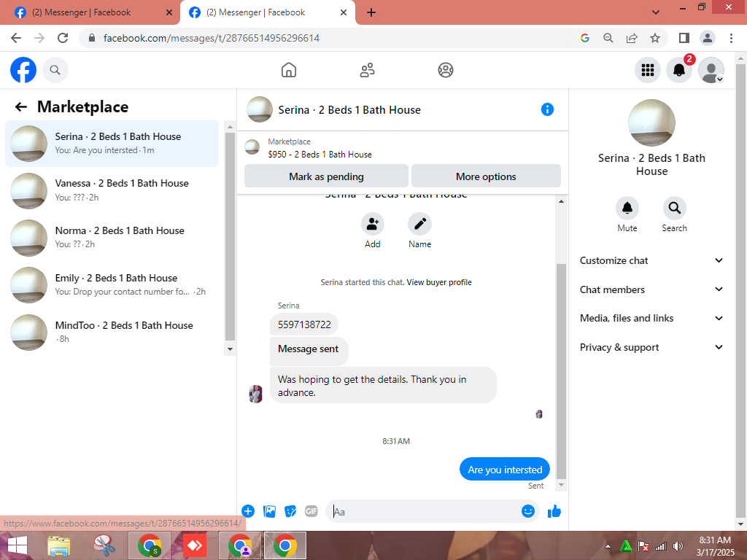Click the Are you intersted sent message
The height and width of the screenshot is (560, 747).
tap(505, 470)
